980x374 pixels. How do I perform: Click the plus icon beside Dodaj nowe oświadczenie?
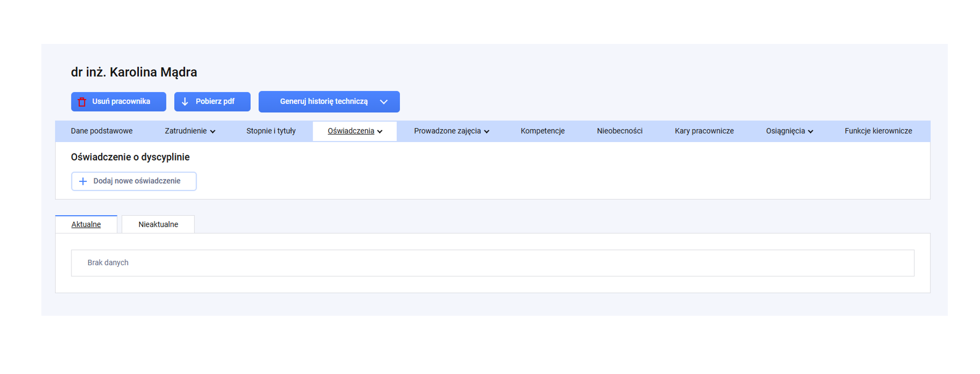click(83, 181)
